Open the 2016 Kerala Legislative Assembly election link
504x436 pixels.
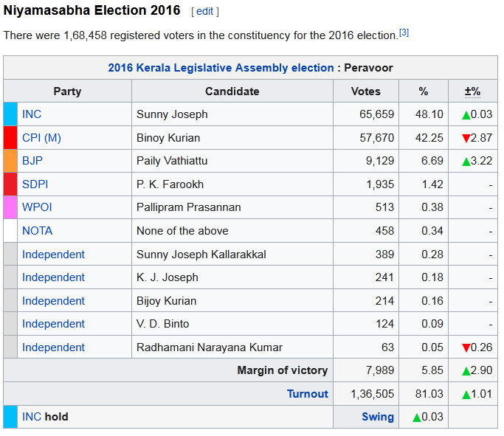221,68
